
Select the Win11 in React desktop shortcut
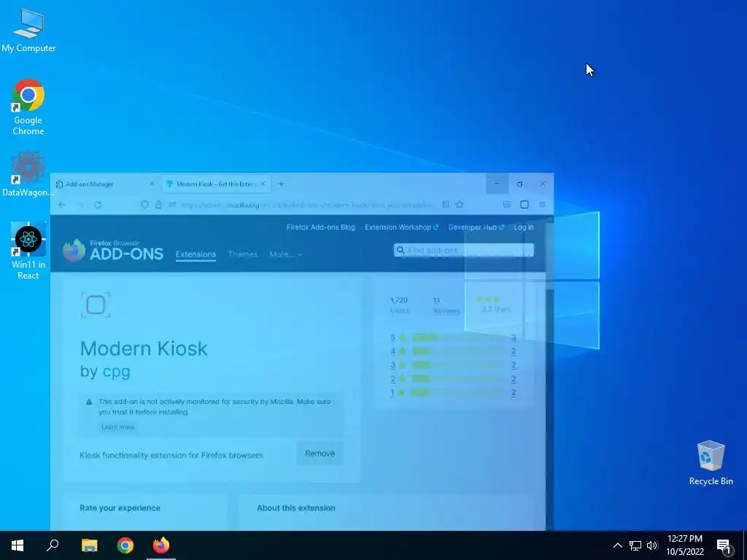click(x=28, y=251)
